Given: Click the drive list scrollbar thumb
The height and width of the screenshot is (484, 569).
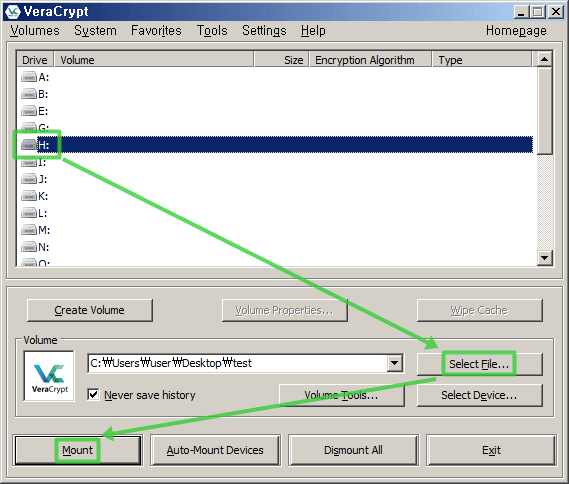Looking at the screenshot, I should click(x=544, y=111).
